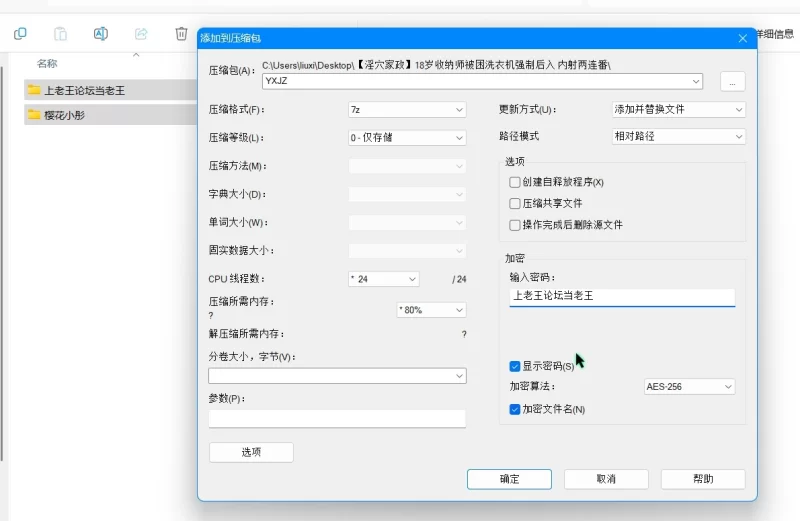Screen dimensions: 800x521
Task: Click the Rename icon in Explorer toolbar
Action: [x=100, y=34]
